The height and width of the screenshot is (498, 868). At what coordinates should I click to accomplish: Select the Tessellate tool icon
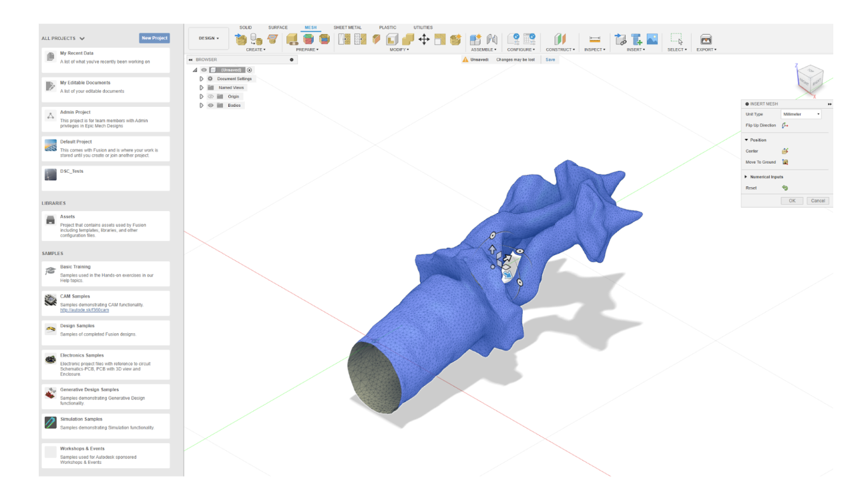coord(256,39)
